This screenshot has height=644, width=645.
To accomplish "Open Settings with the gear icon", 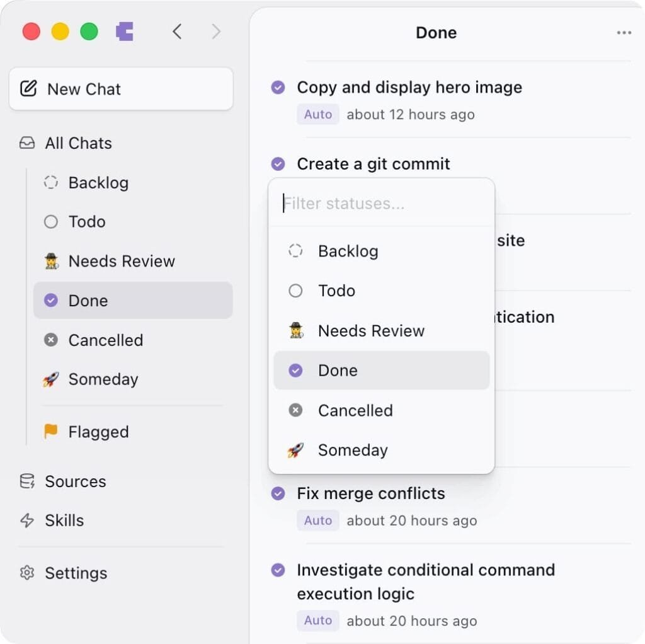I will pos(76,573).
